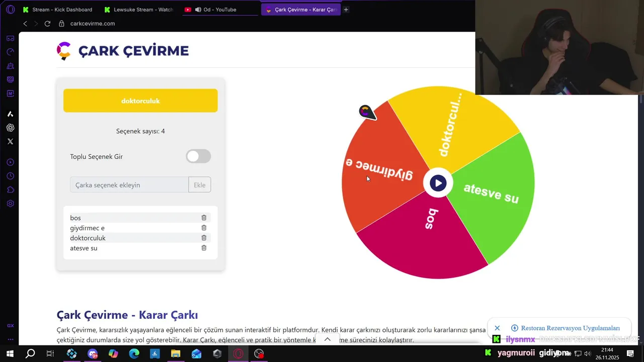The width and height of the screenshot is (644, 362).
Task: Open GX Corner gamepad icon in sidebar
Action: [x=10, y=38]
